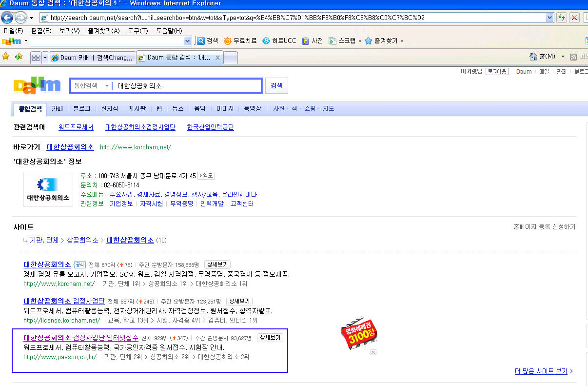Click the Daum search text field

click(x=187, y=86)
